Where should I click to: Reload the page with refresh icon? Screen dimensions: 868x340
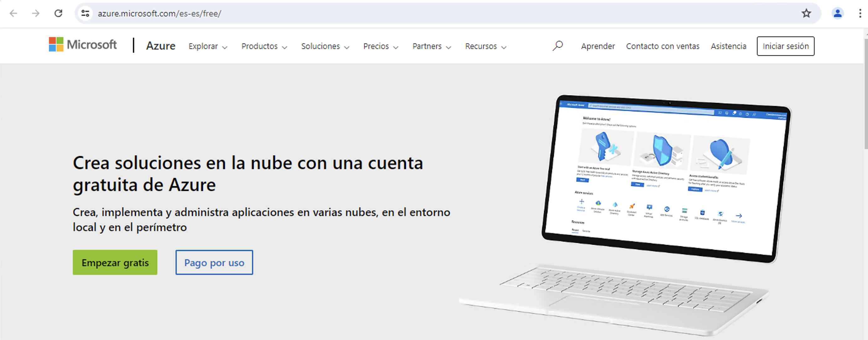[x=58, y=13]
